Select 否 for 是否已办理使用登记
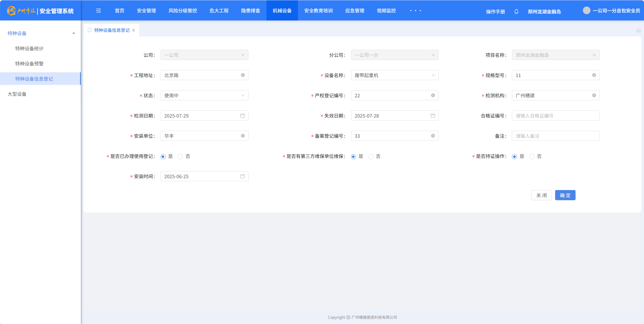Viewport: 644px width, 324px height. pyautogui.click(x=180, y=156)
